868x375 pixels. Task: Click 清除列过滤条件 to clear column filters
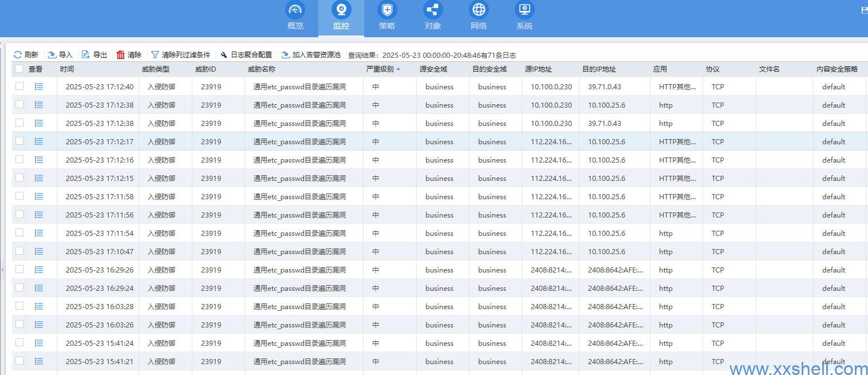coord(180,55)
